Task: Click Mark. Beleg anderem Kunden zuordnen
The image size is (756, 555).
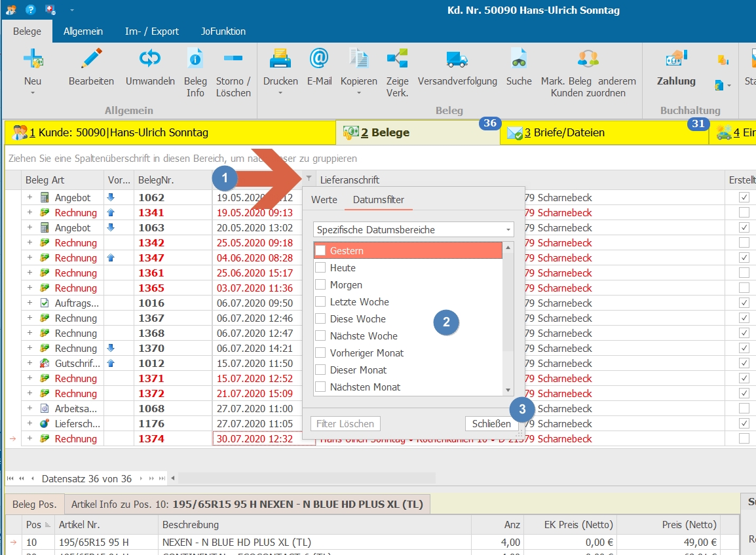Action: (588, 72)
